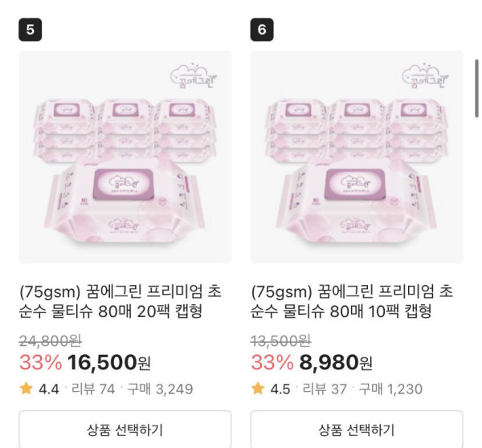Click the rank 6 badge
The image size is (482, 448).
262,31
